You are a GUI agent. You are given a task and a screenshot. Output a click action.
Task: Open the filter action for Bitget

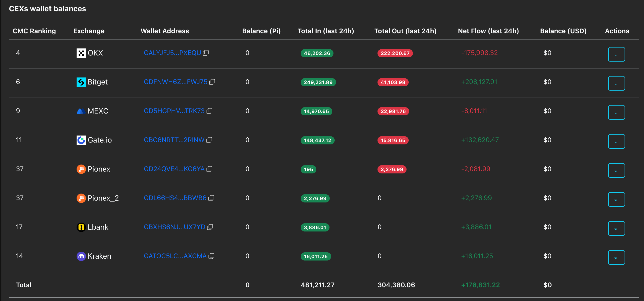point(616,83)
